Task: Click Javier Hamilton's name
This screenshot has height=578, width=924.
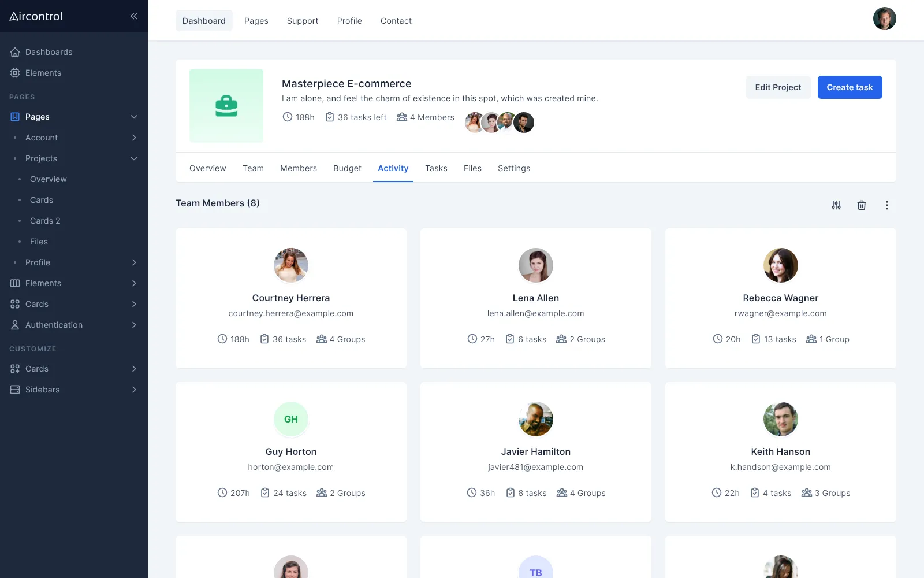Action: click(x=536, y=451)
